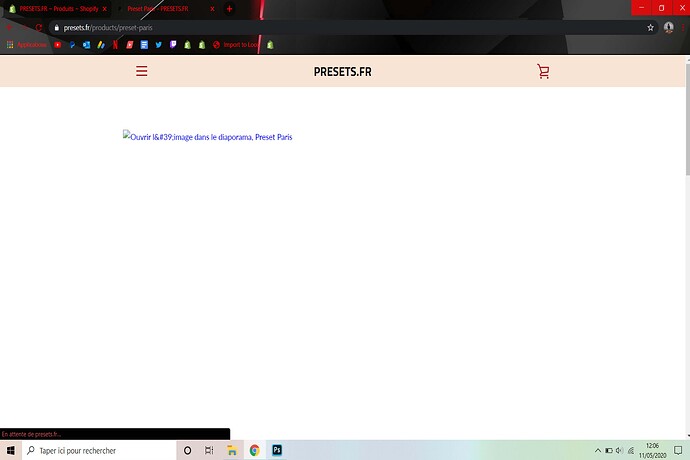Open the shopping cart icon

click(x=543, y=71)
